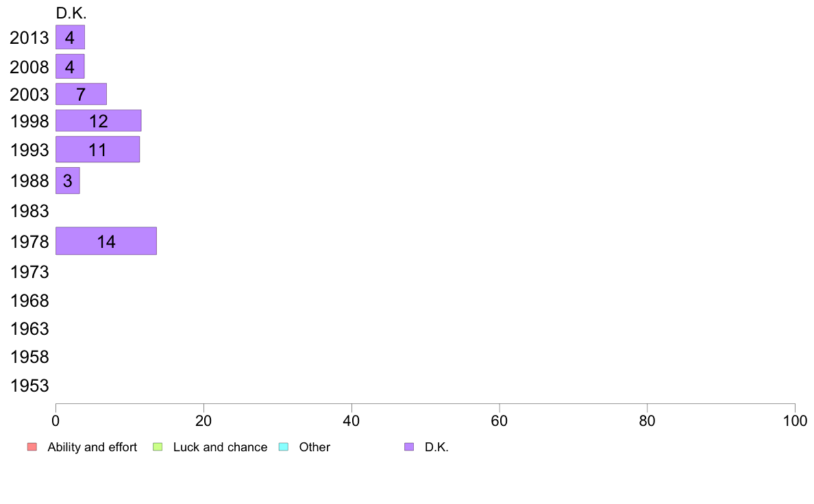Click the Other legend label
This screenshot has width=814, height=504.
314,447
